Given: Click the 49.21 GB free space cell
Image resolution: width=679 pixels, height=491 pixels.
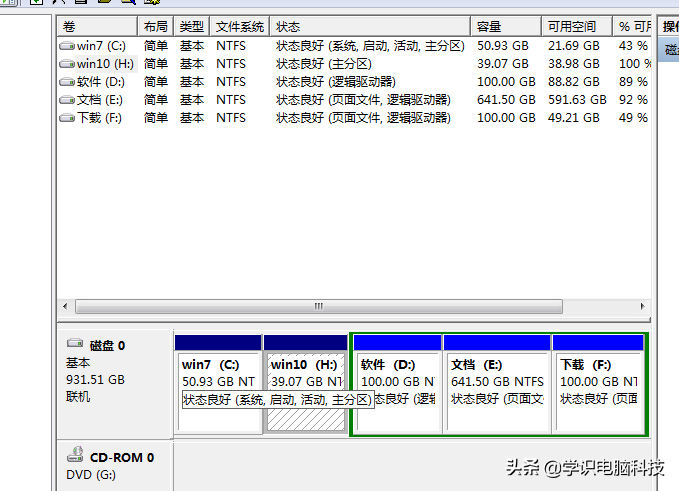Looking at the screenshot, I should pyautogui.click(x=574, y=118).
